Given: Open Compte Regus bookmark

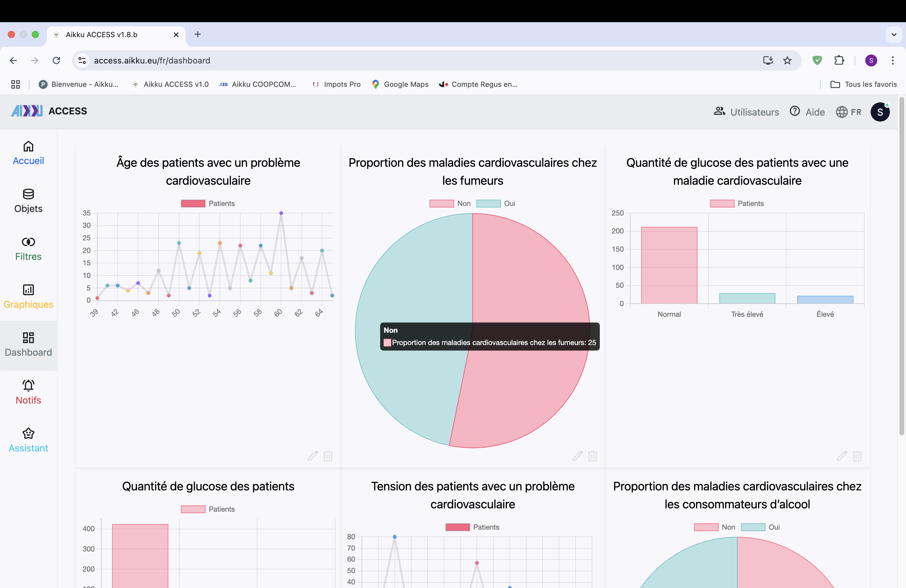Looking at the screenshot, I should coord(478,84).
